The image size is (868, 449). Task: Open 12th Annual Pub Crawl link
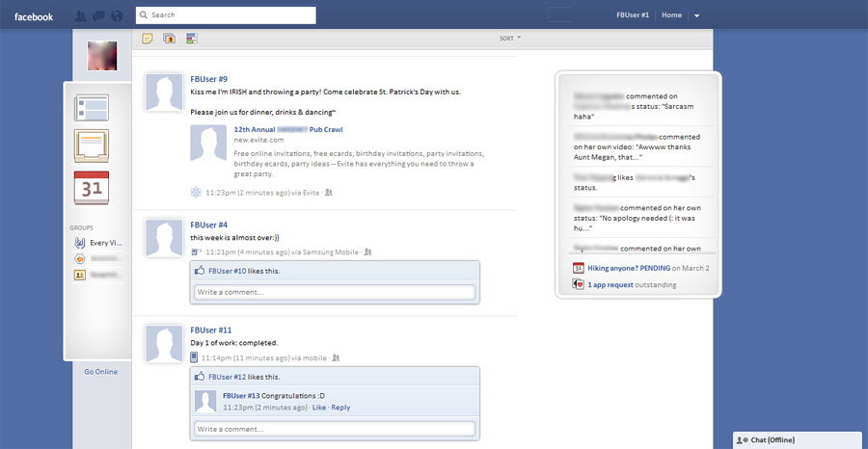tap(287, 129)
